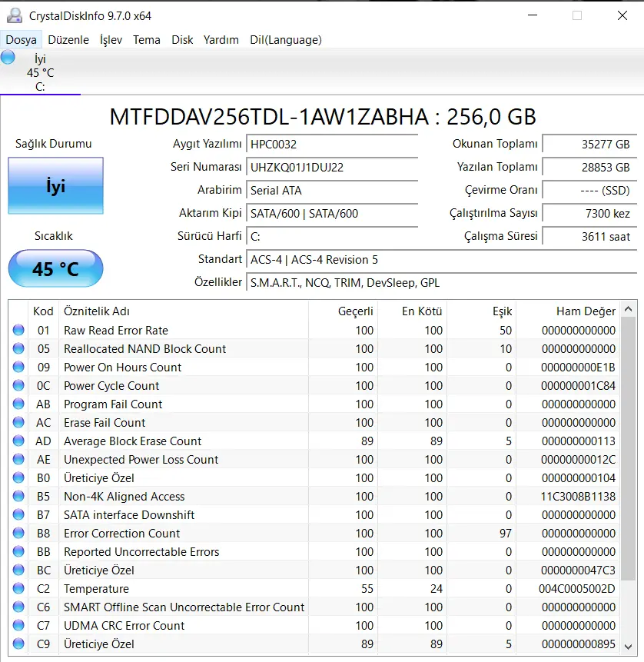Click the serial number field UHZKQ01J1DUJ22
644x662 pixels.
click(332, 167)
